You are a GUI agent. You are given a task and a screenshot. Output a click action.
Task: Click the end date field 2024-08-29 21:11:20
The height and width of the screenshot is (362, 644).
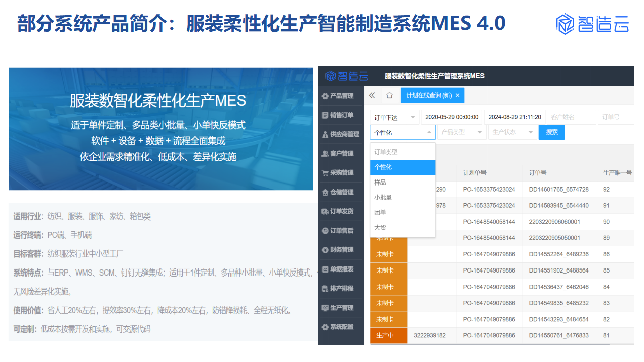[515, 117]
